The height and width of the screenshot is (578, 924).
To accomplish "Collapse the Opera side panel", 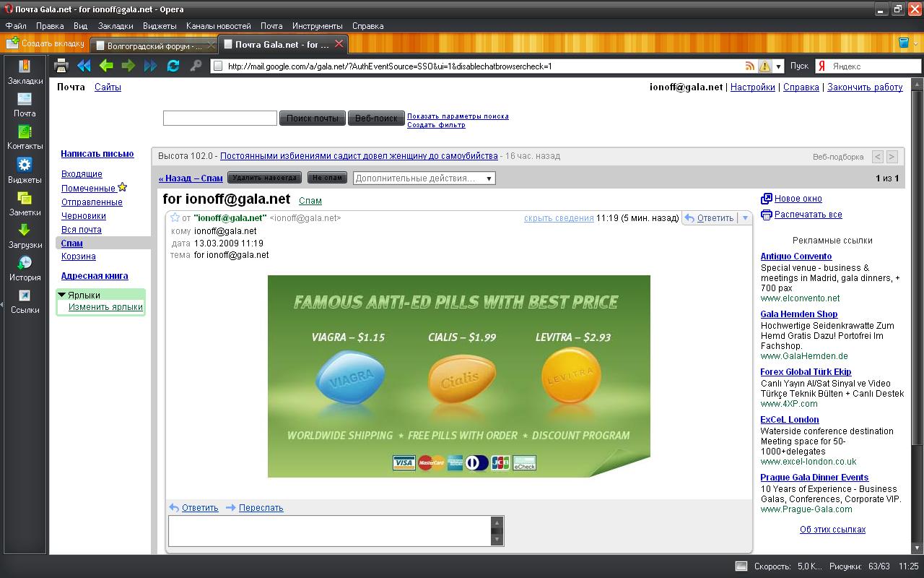I will coord(2,306).
